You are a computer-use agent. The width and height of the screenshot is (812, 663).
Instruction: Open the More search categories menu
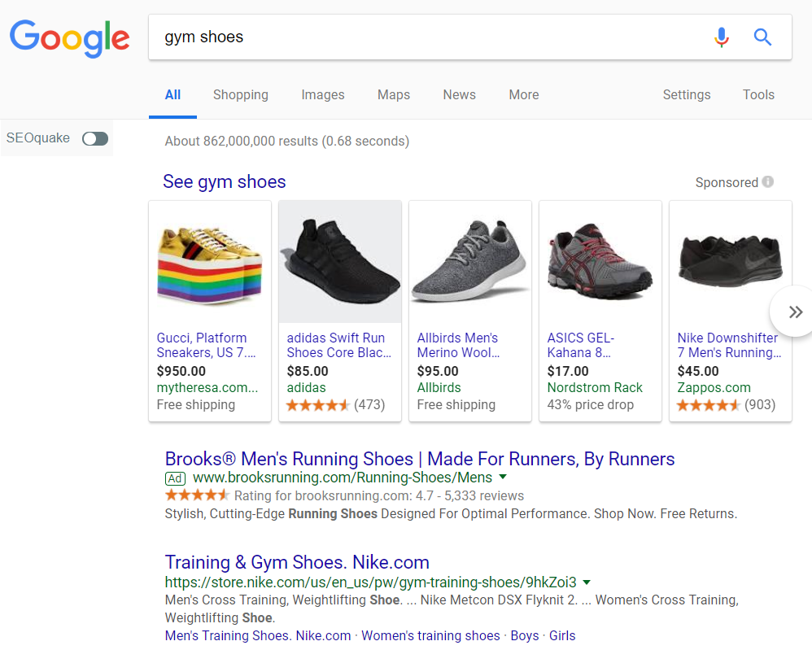(523, 94)
